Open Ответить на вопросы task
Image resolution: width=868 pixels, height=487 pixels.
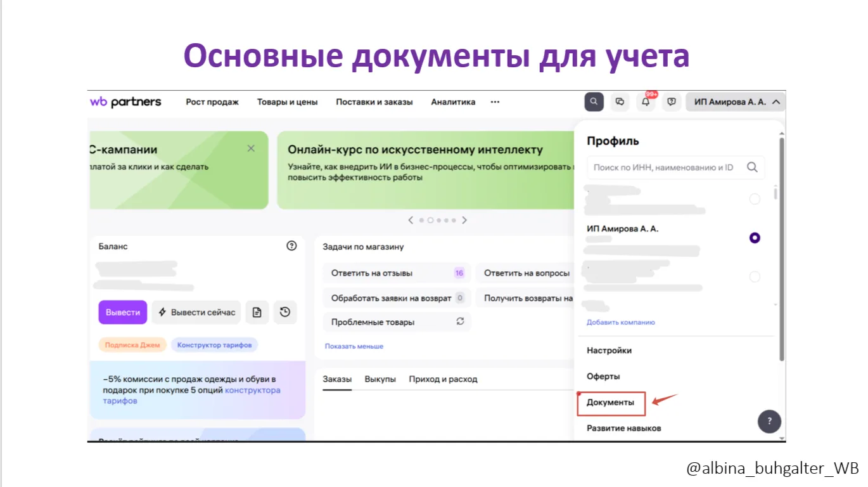point(525,273)
